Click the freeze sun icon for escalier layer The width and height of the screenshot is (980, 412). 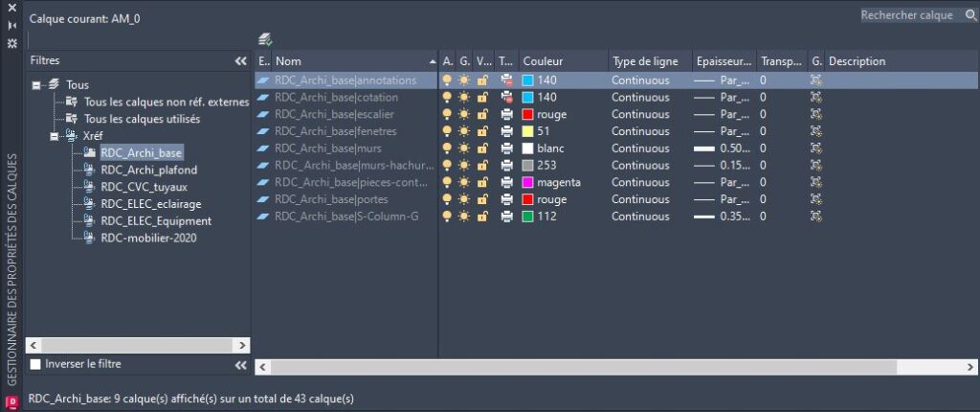464,115
